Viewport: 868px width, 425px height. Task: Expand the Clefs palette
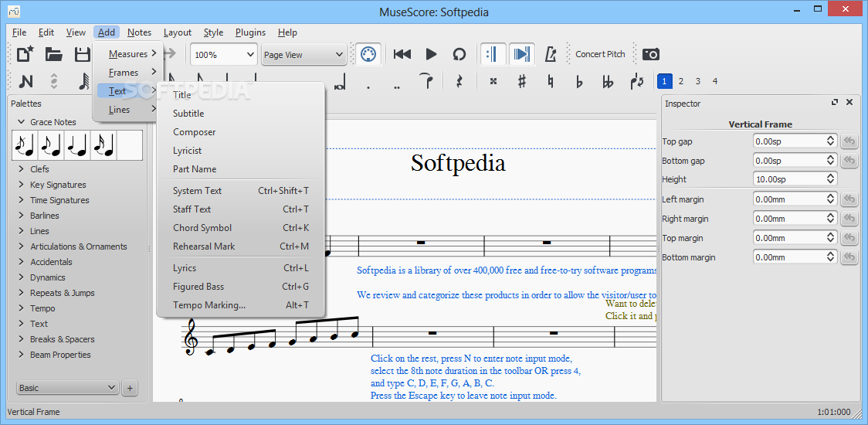point(22,169)
